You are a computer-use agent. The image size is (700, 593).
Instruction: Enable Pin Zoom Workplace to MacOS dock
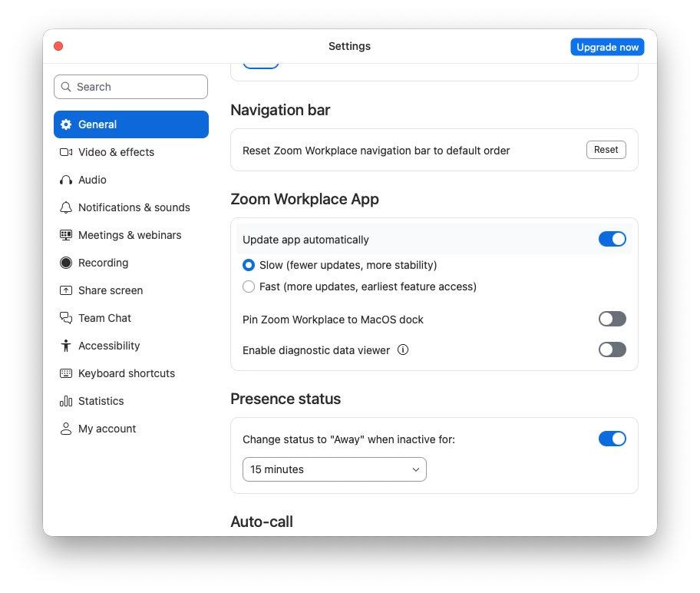point(612,319)
